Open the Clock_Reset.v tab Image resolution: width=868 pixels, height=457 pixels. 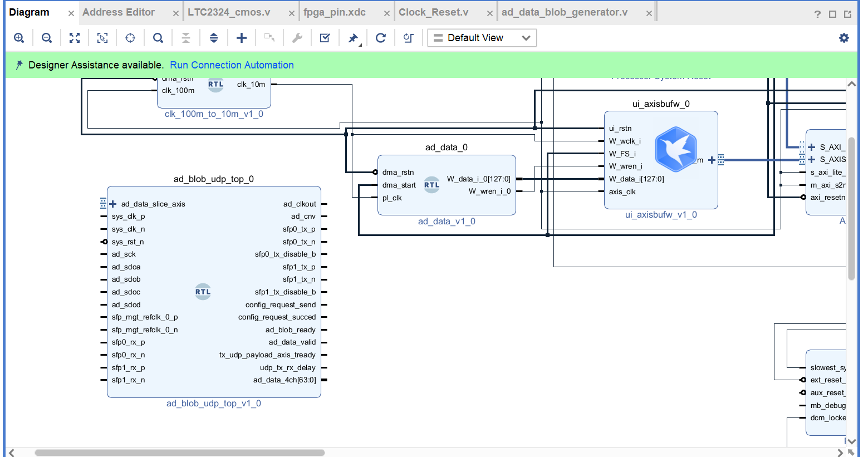(434, 12)
